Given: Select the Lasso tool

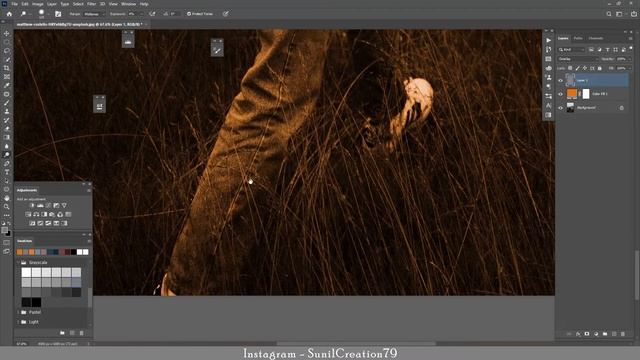Looking at the screenshot, I should coord(7,51).
